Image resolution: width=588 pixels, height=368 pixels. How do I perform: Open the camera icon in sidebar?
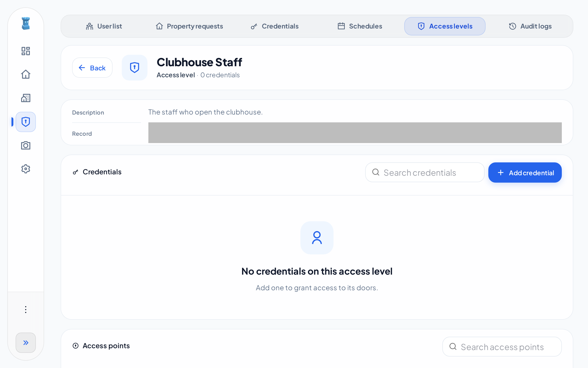[x=25, y=145]
